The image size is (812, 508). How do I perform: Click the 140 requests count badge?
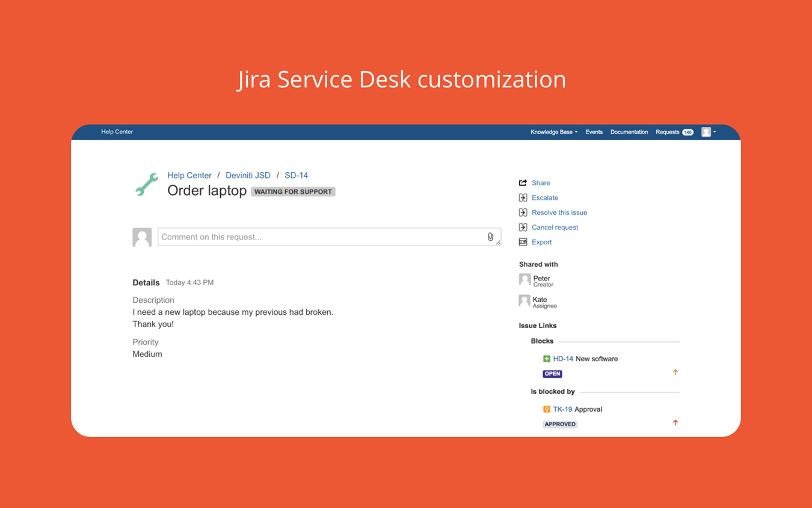(687, 132)
